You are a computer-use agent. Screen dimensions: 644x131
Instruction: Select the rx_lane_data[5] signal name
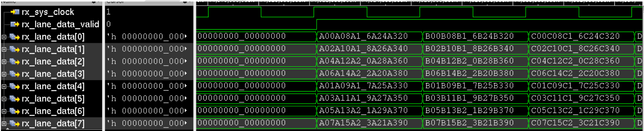coord(53,99)
